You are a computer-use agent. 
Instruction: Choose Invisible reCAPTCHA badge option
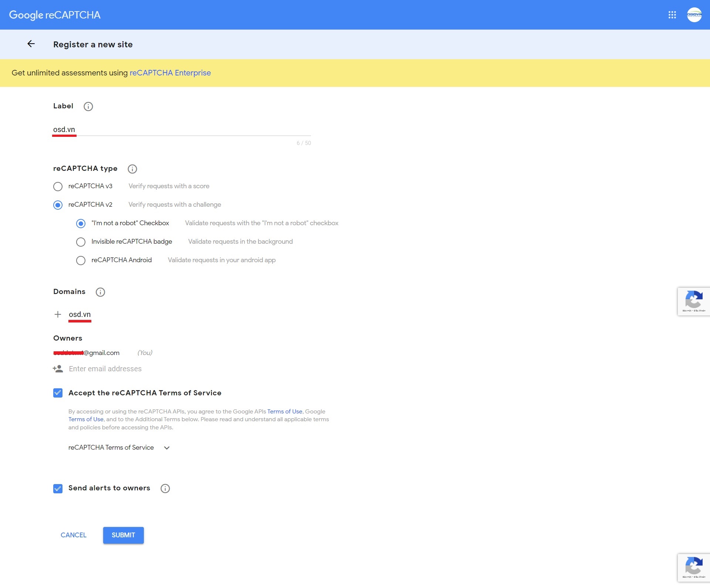point(81,242)
